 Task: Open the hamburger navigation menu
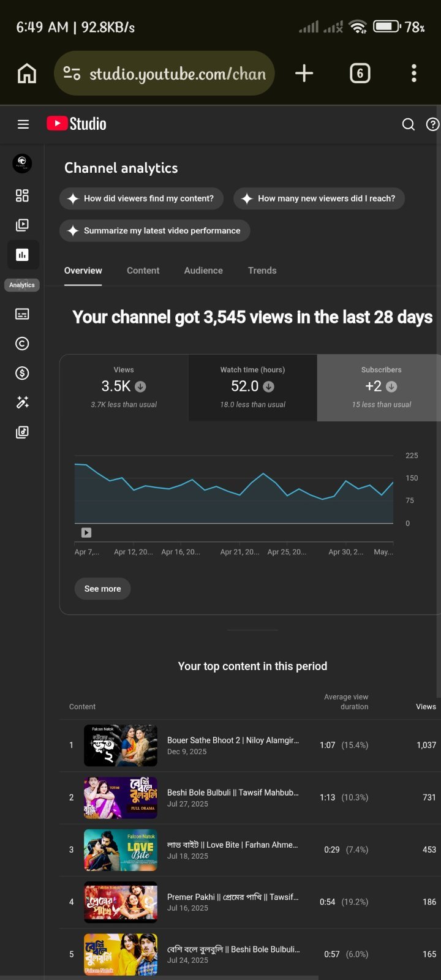23,124
